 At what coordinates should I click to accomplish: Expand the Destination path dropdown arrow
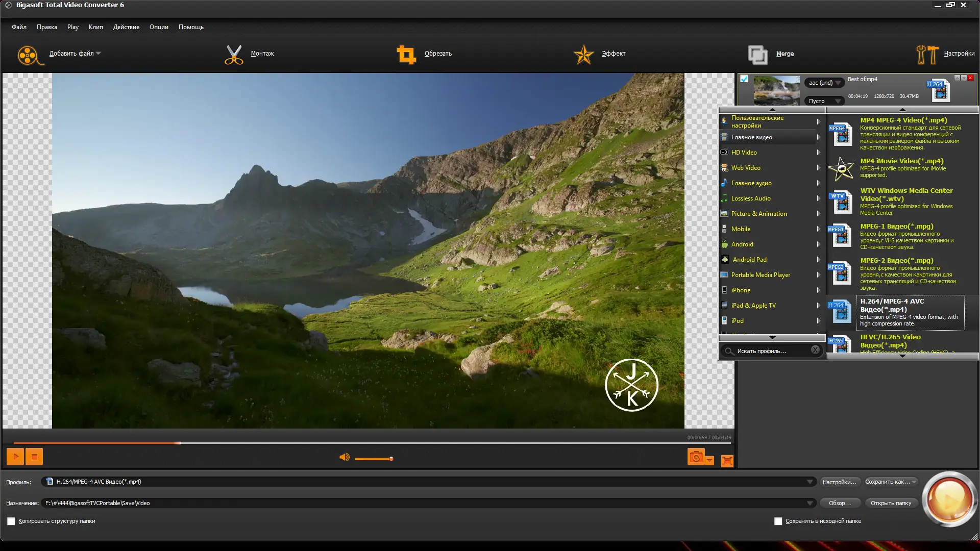pyautogui.click(x=810, y=503)
